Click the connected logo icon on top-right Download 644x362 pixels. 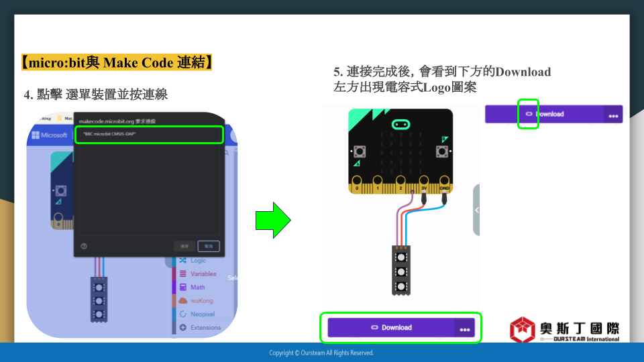coord(529,114)
